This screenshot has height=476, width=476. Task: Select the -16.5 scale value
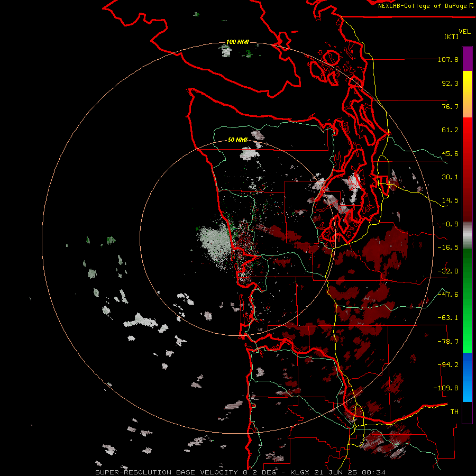[448, 248]
